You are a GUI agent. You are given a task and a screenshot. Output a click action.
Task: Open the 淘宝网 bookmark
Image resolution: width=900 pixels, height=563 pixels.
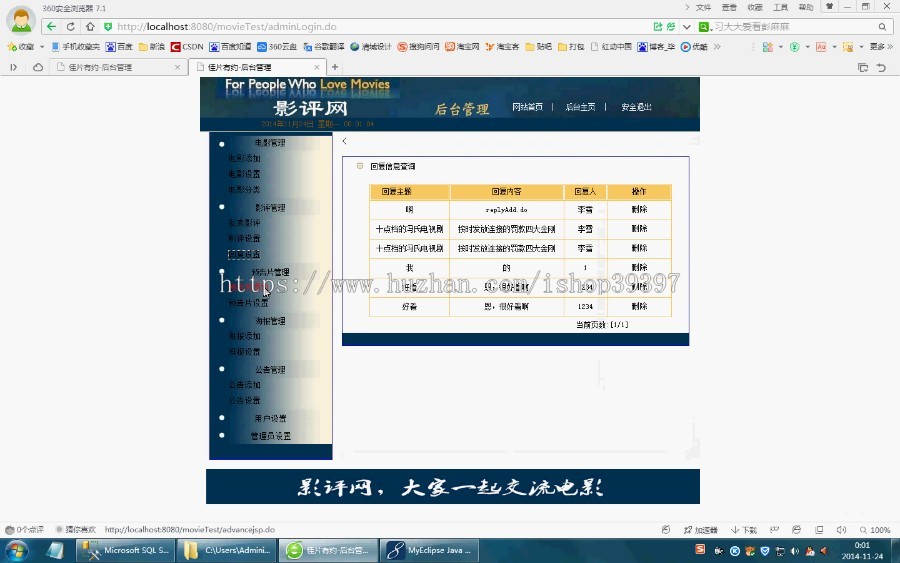point(462,46)
